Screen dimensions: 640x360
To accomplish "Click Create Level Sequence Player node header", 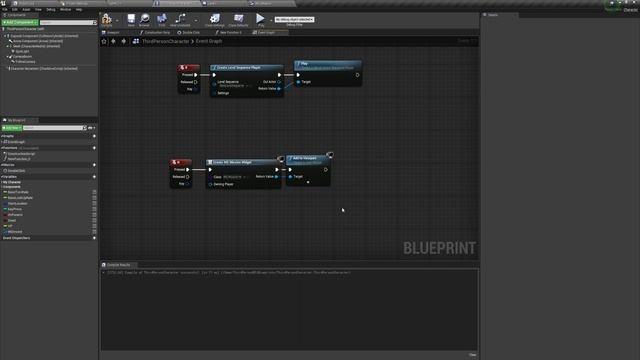I will pyautogui.click(x=247, y=67).
